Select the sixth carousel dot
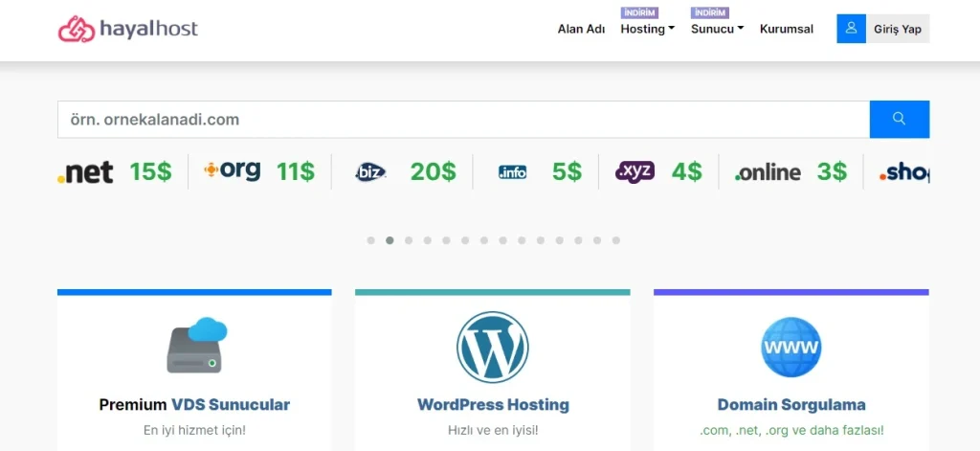 click(465, 240)
